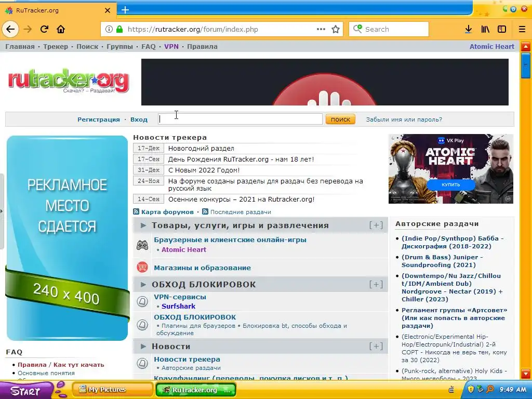Open news item Новогодний раздел

pos(201,148)
